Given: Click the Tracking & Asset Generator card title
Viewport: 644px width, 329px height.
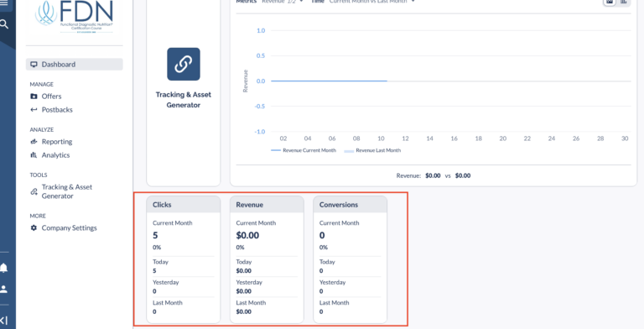Looking at the screenshot, I should [184, 100].
